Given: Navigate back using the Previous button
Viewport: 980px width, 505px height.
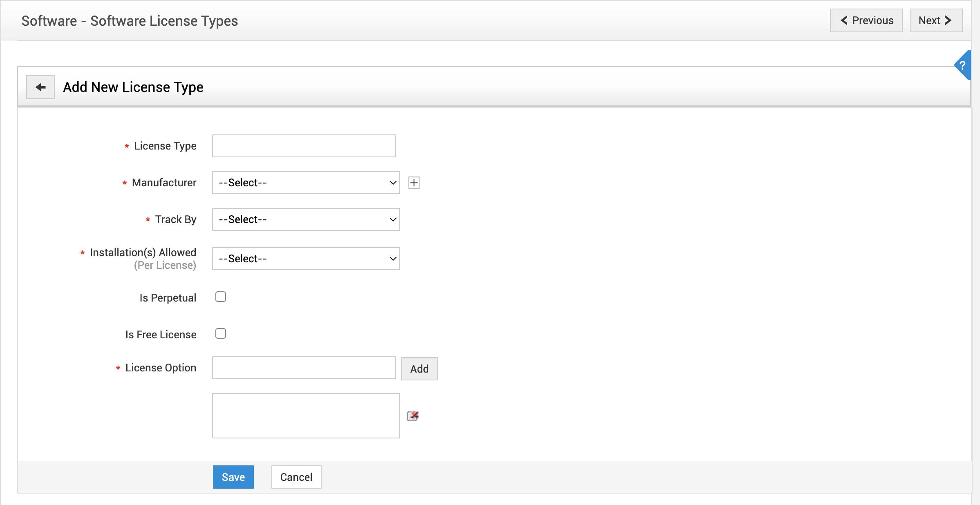Looking at the screenshot, I should pos(866,20).
